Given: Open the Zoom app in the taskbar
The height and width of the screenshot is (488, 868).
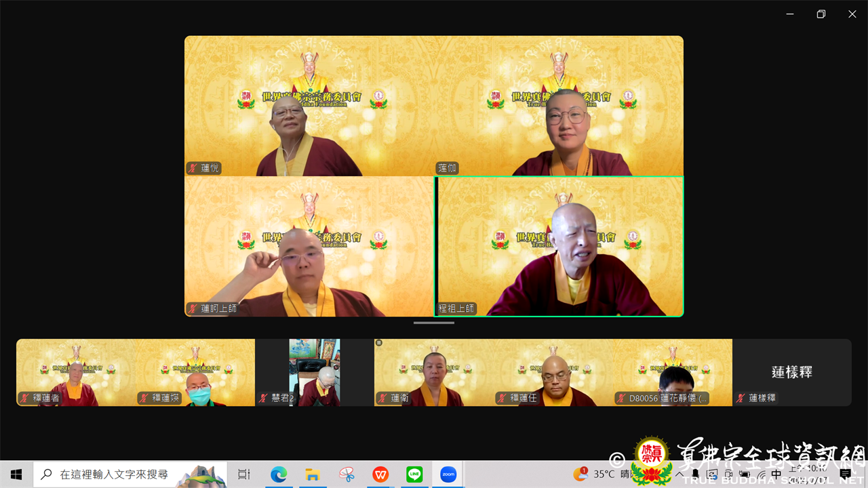Looking at the screenshot, I should pos(448,474).
